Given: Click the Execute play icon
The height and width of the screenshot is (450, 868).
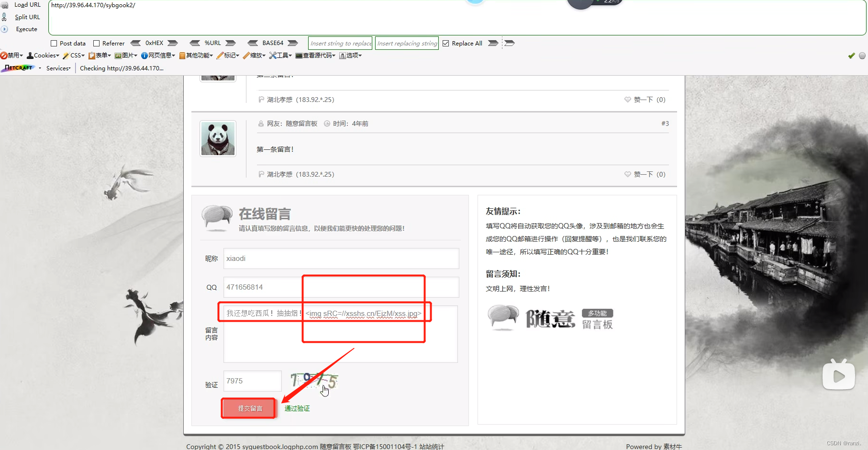Looking at the screenshot, I should click(x=4, y=29).
